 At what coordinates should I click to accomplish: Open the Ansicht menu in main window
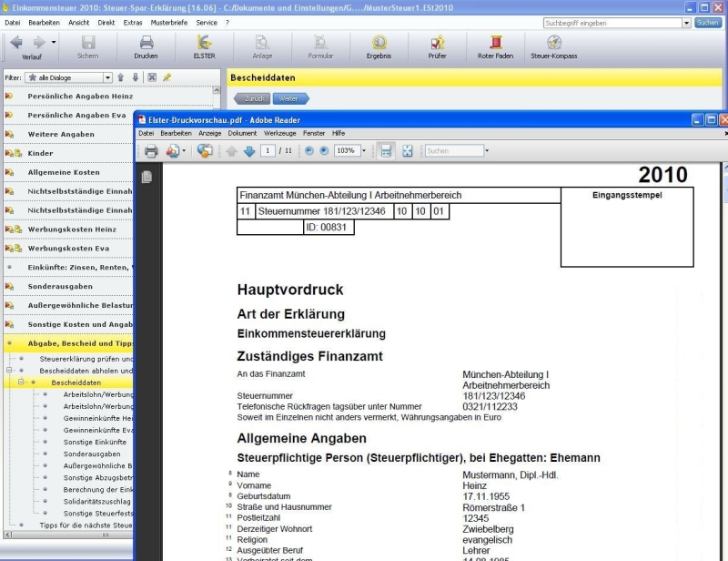click(x=78, y=22)
